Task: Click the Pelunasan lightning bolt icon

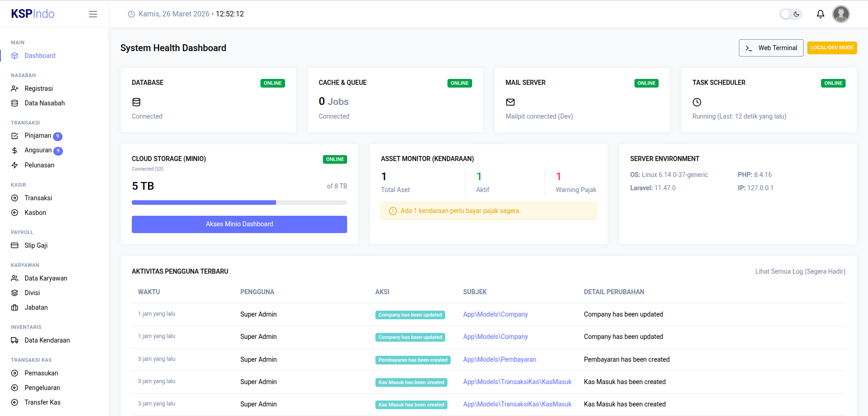Action: click(15, 165)
